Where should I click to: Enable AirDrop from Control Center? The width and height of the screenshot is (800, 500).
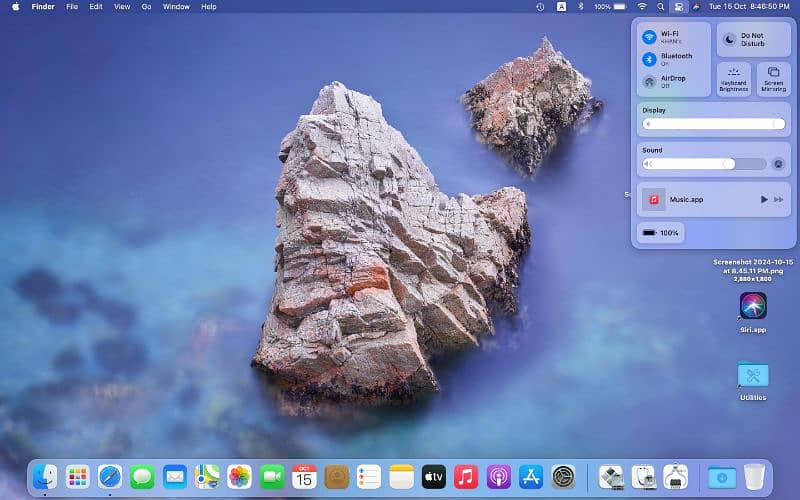[649, 81]
